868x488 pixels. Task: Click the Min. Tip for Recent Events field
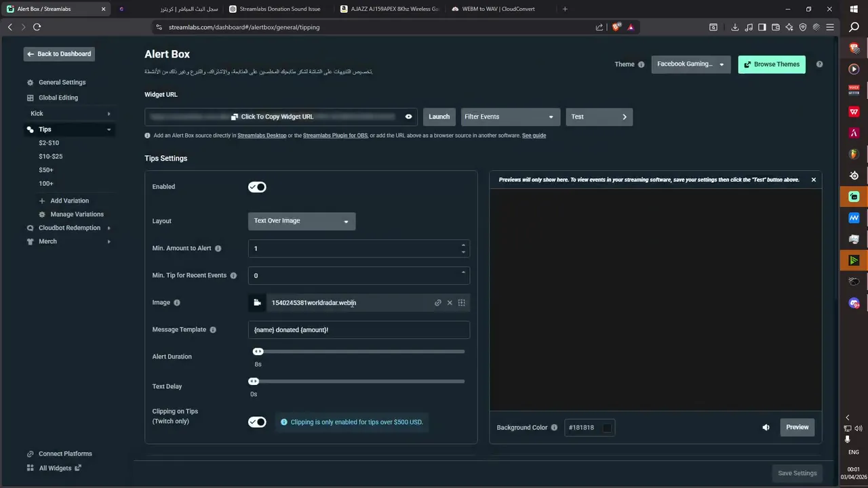pos(359,275)
